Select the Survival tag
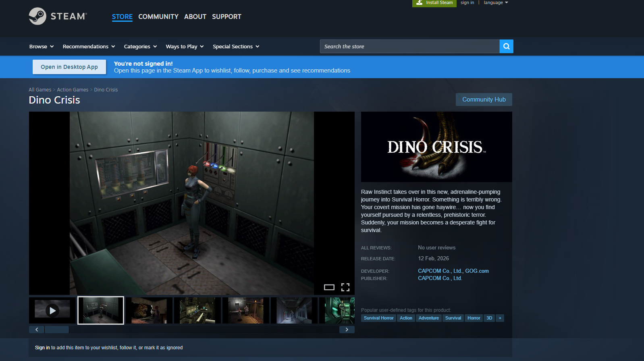The height and width of the screenshot is (361, 644). tap(453, 318)
